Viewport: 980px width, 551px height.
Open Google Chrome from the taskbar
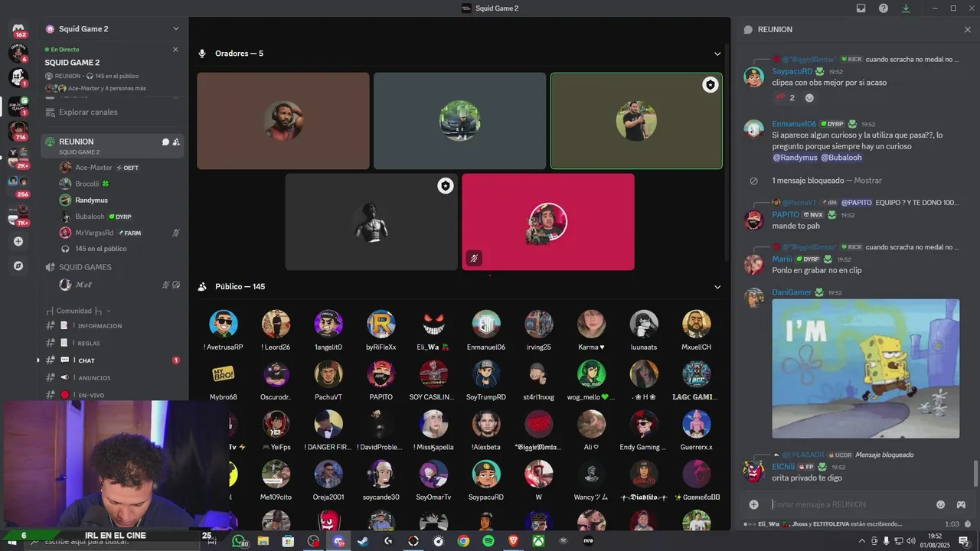(463, 541)
